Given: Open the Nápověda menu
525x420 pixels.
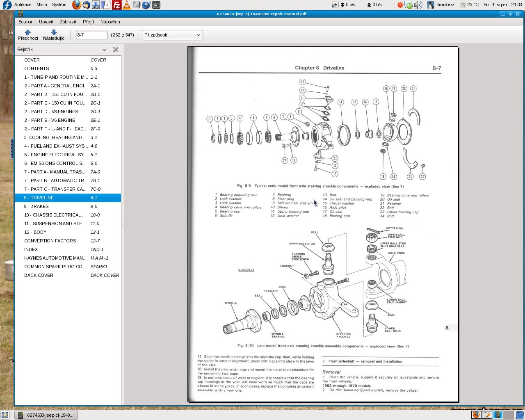Looking at the screenshot, I should click(110, 22).
